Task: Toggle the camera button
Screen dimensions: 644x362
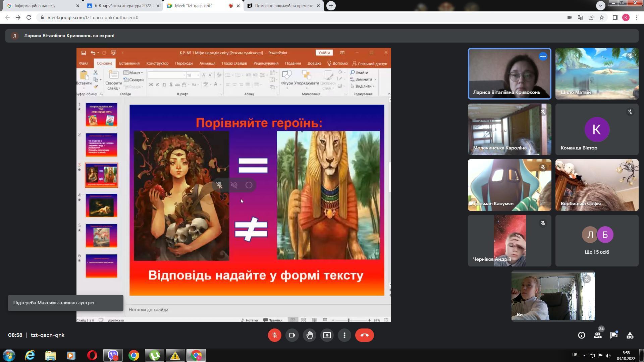Action: 292,335
